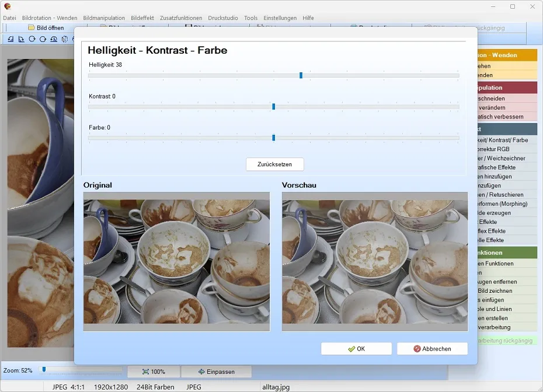Cancel with the Abbrechen button

(432, 349)
